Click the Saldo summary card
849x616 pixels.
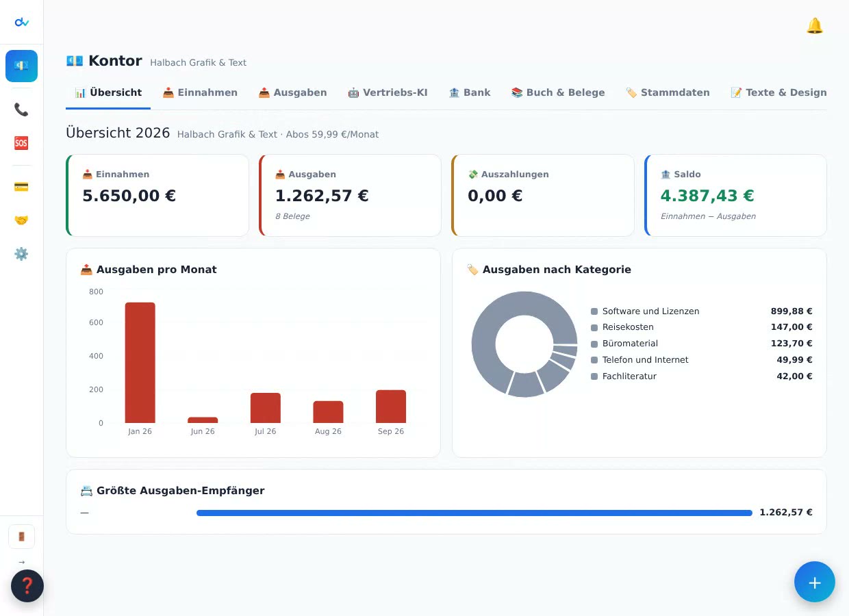pyautogui.click(x=735, y=196)
